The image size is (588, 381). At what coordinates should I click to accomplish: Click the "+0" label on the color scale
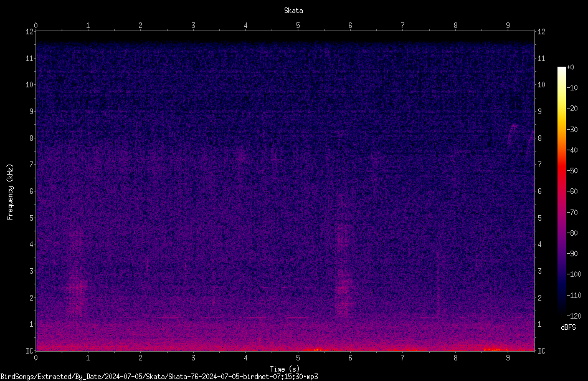tap(571, 67)
